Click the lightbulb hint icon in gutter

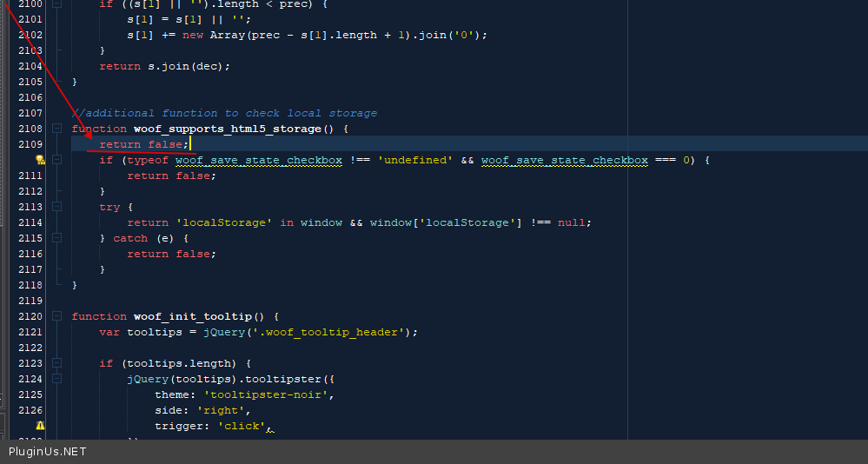click(40, 160)
